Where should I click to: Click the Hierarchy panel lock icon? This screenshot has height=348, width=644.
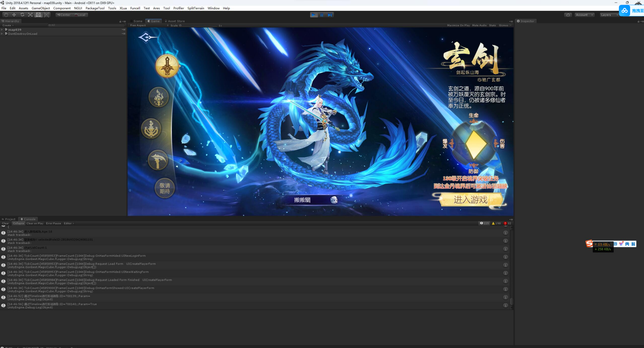tap(120, 21)
